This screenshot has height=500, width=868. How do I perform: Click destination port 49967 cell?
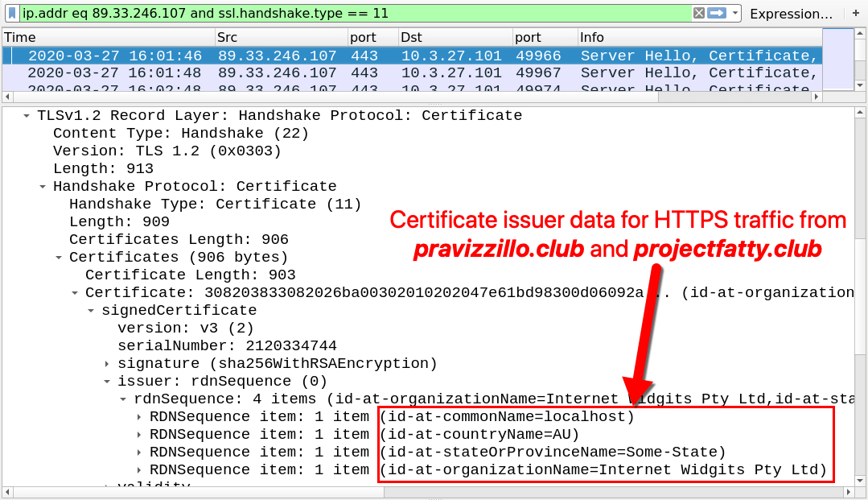click(x=538, y=72)
